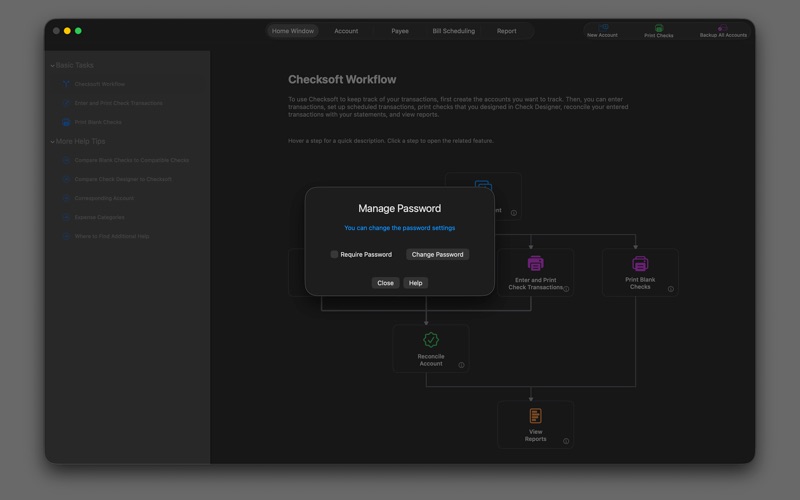800x500 pixels.
Task: Switch to the Home Window tab
Action: [x=293, y=31]
